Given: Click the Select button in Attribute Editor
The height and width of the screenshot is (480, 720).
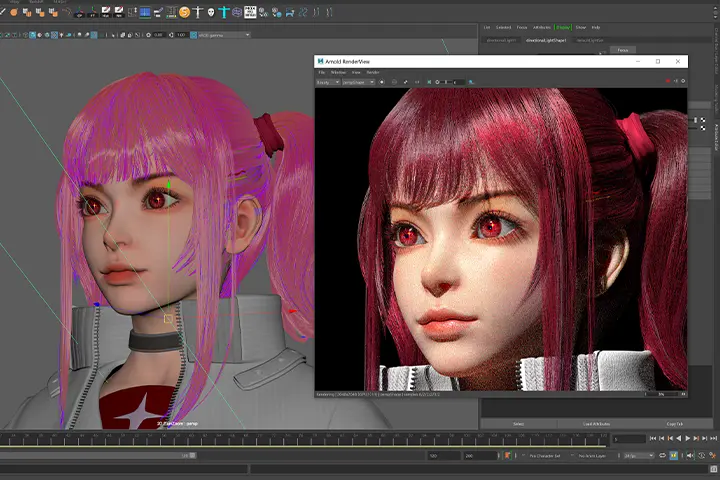Looking at the screenshot, I should point(518,424).
